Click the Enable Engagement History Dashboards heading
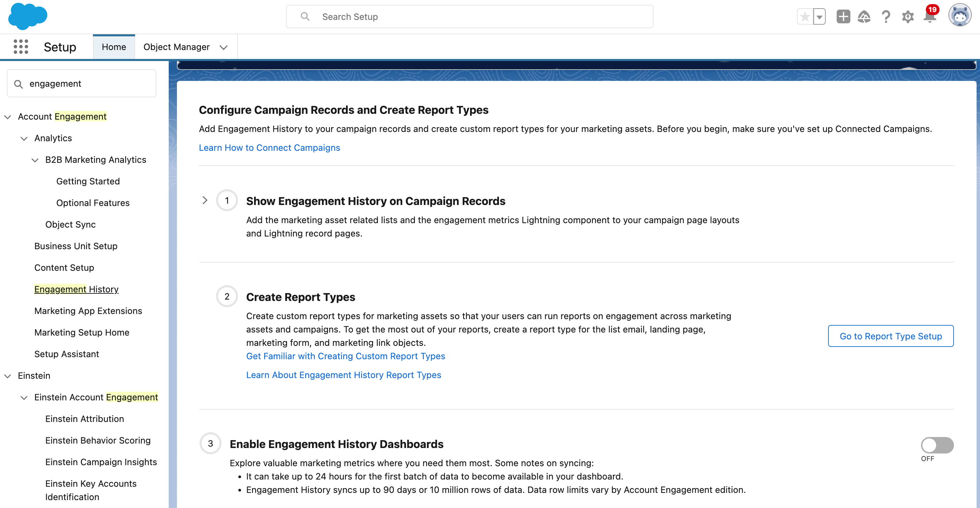This screenshot has width=980, height=508. [336, 444]
